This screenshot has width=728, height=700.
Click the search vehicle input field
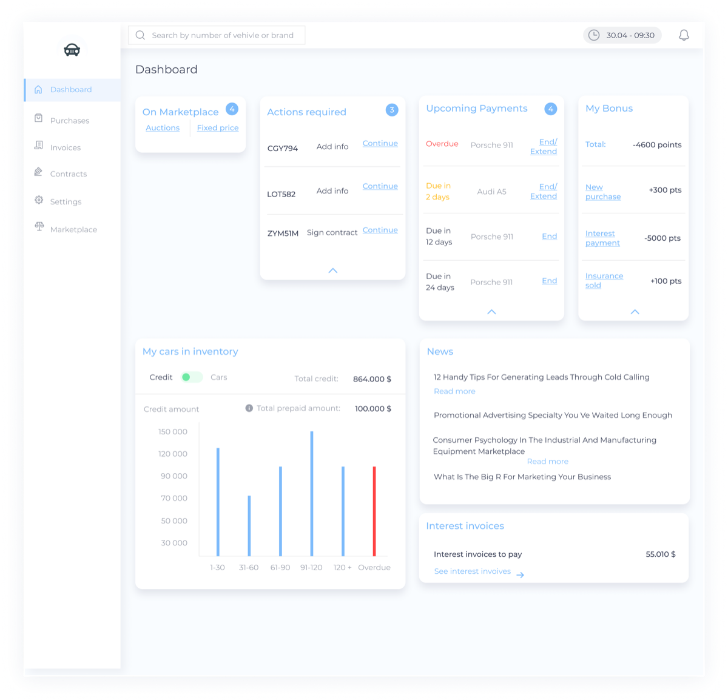click(x=217, y=35)
